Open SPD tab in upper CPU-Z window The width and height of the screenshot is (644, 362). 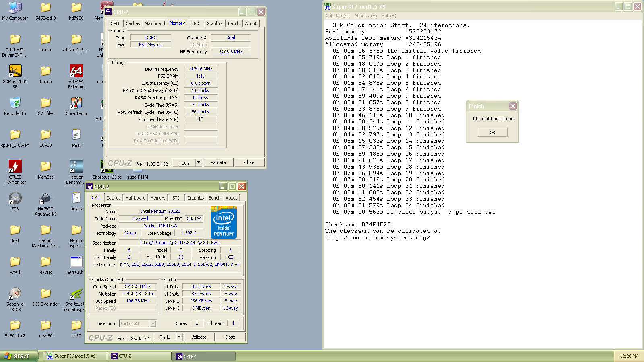[196, 23]
